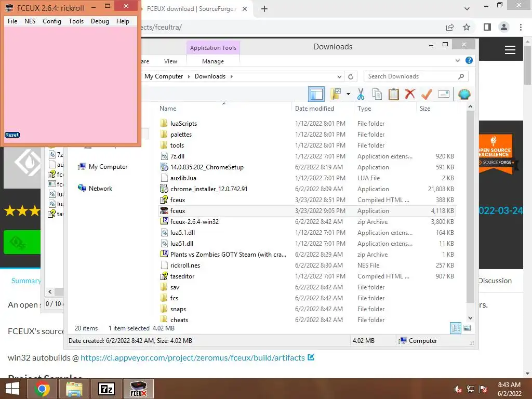
Task: Sort files by the Name column header
Action: tap(168, 109)
